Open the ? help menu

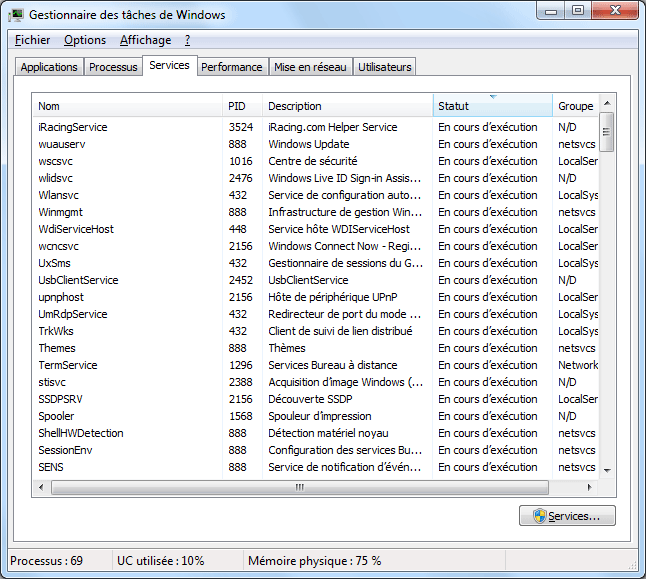point(187,40)
